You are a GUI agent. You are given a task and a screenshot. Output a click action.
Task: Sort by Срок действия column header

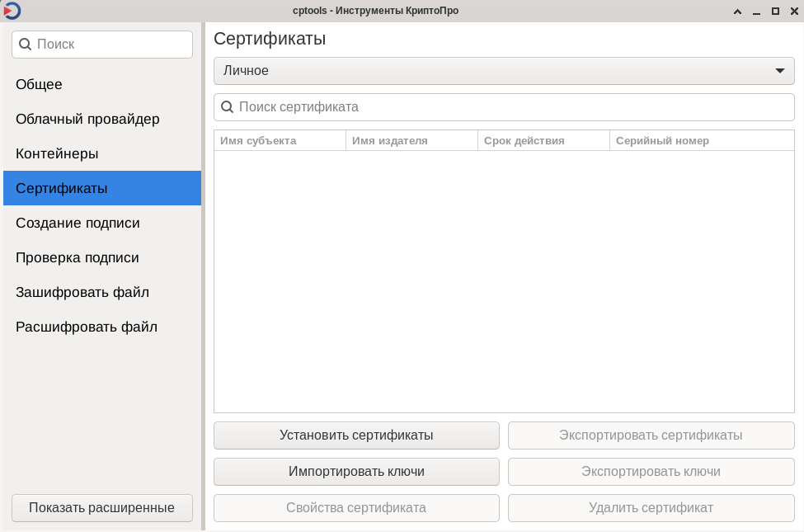coord(543,140)
